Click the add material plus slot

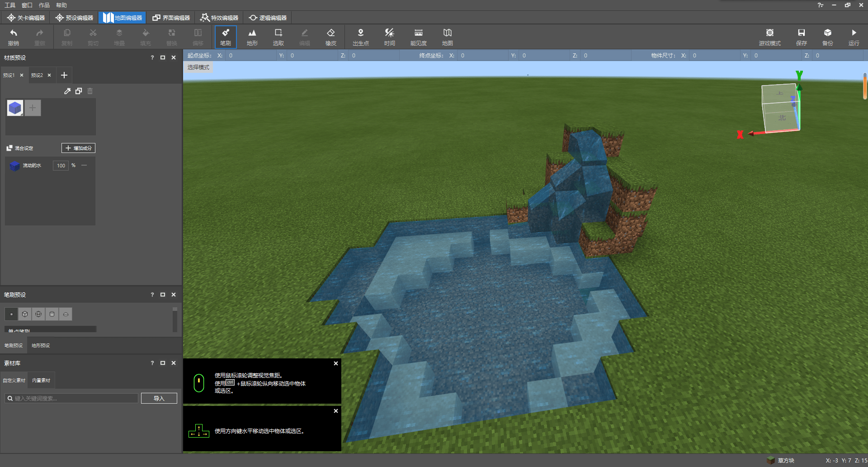[x=33, y=108]
